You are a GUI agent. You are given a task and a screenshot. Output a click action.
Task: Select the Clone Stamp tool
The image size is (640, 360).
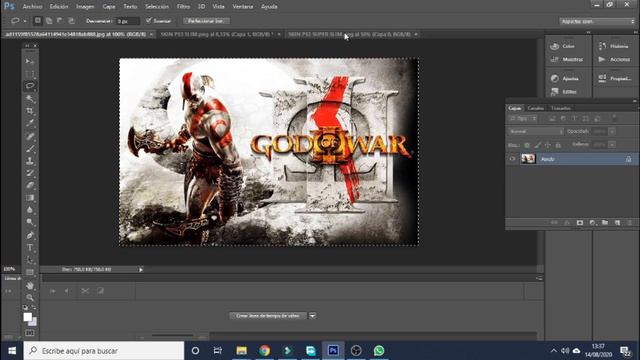pyautogui.click(x=30, y=161)
